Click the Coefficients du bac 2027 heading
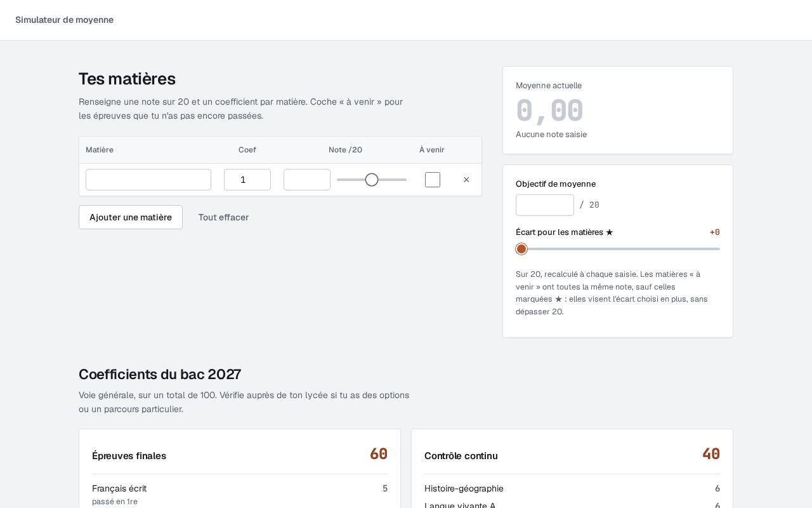812x508 pixels. pyautogui.click(x=160, y=374)
